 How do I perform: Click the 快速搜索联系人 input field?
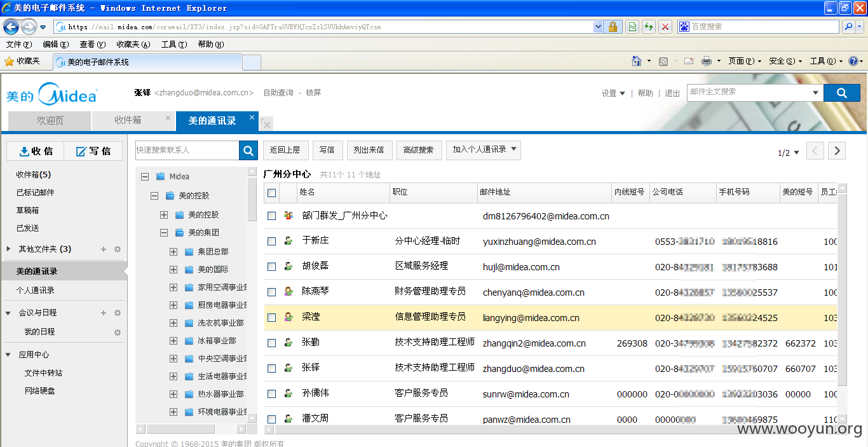[187, 150]
